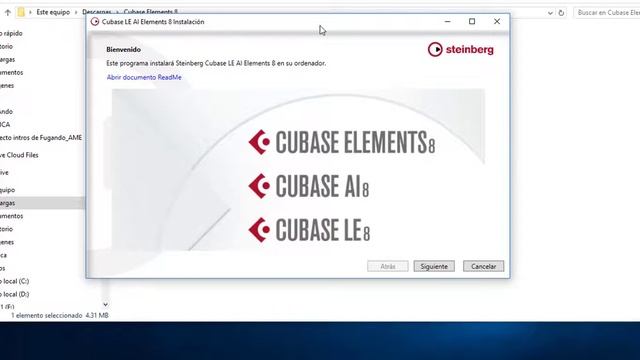Click the disabled Atrás button
This screenshot has height=360, width=640.
(x=388, y=266)
